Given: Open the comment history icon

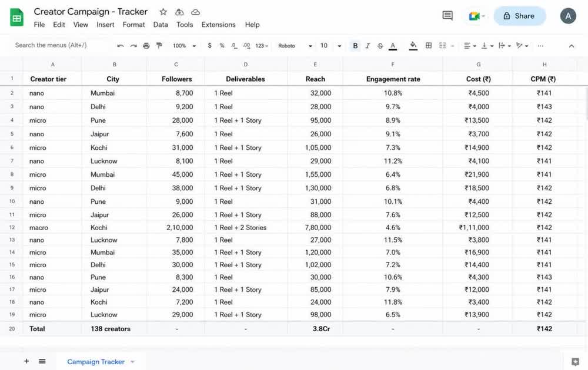Looking at the screenshot, I should point(447,16).
